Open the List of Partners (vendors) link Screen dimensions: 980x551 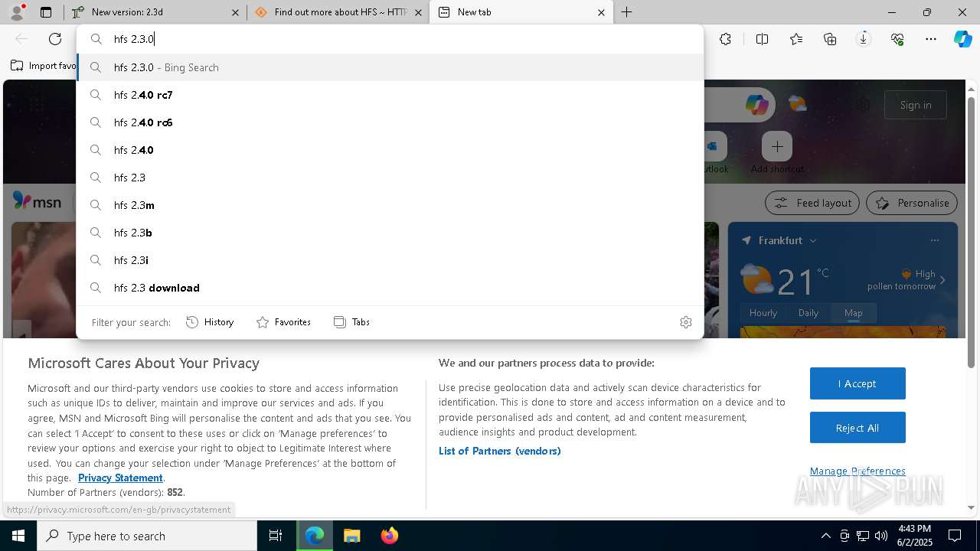point(500,451)
